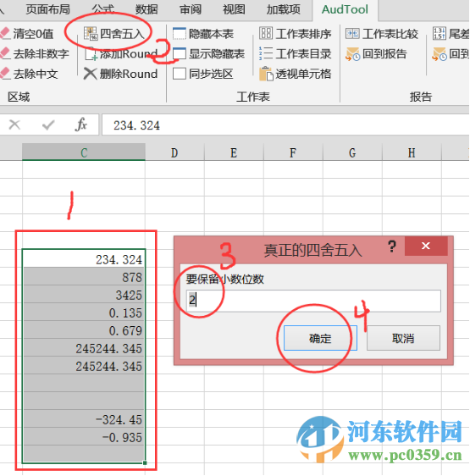This screenshot has height=476, width=470.
Task: Click the formula bar showing 234.324
Action: (x=285, y=125)
